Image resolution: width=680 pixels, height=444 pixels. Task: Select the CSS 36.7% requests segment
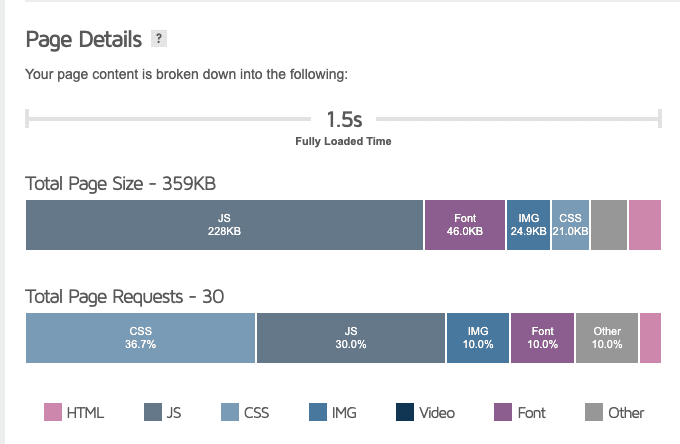pyautogui.click(x=141, y=338)
